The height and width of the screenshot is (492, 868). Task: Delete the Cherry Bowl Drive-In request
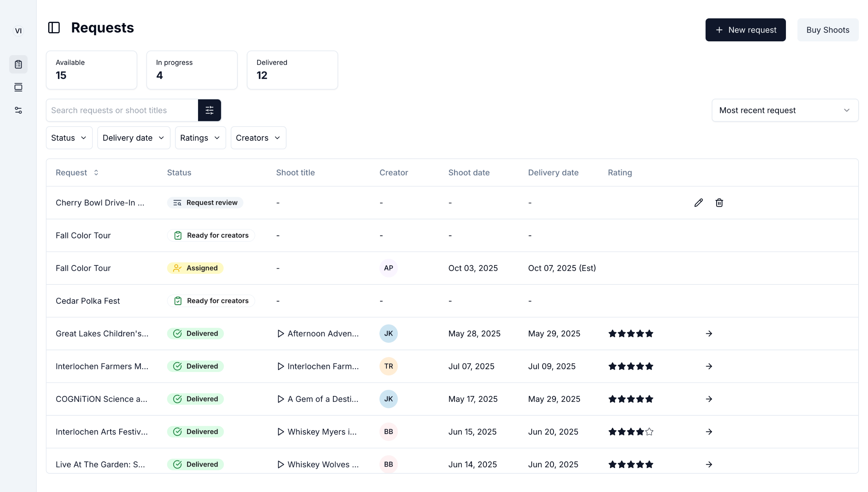point(719,203)
